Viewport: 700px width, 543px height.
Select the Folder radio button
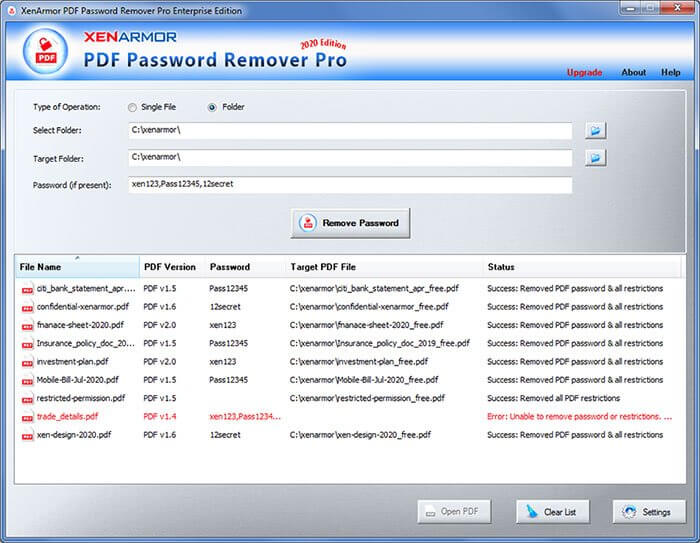[x=212, y=107]
